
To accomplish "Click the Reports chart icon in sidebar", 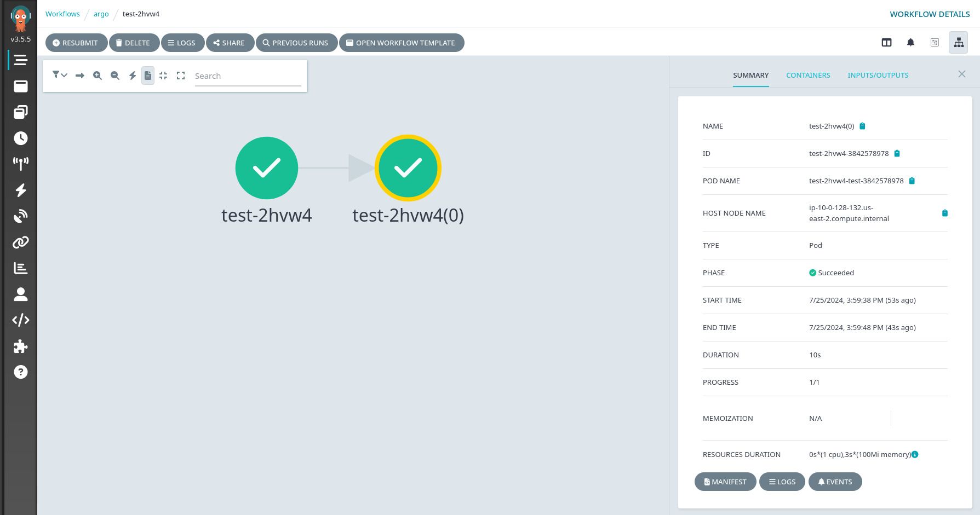I will click(20, 268).
